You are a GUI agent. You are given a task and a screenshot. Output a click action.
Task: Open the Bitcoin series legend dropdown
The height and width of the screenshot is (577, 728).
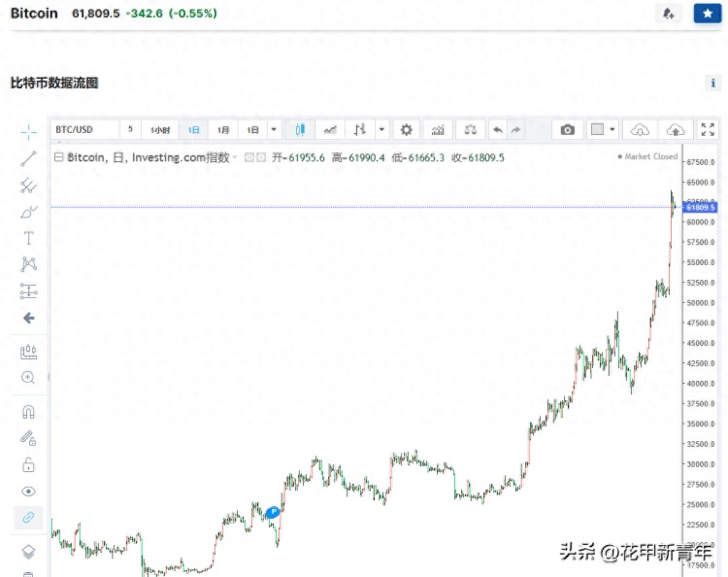click(x=235, y=157)
